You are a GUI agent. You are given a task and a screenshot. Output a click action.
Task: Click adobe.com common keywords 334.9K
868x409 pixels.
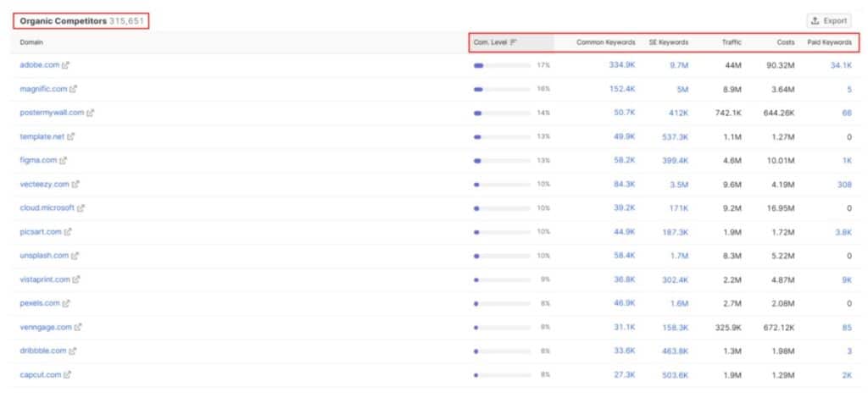622,64
